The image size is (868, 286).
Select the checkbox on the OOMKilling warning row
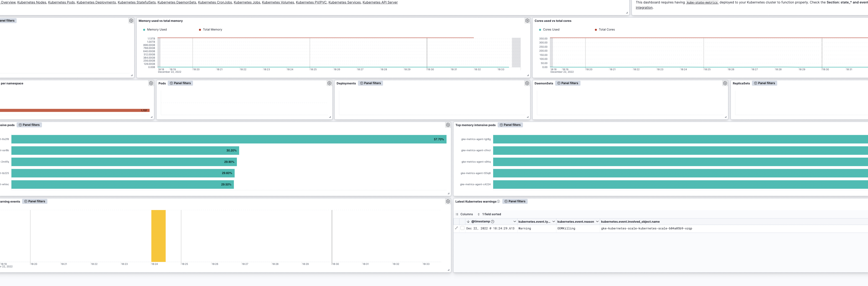pyautogui.click(x=462, y=228)
